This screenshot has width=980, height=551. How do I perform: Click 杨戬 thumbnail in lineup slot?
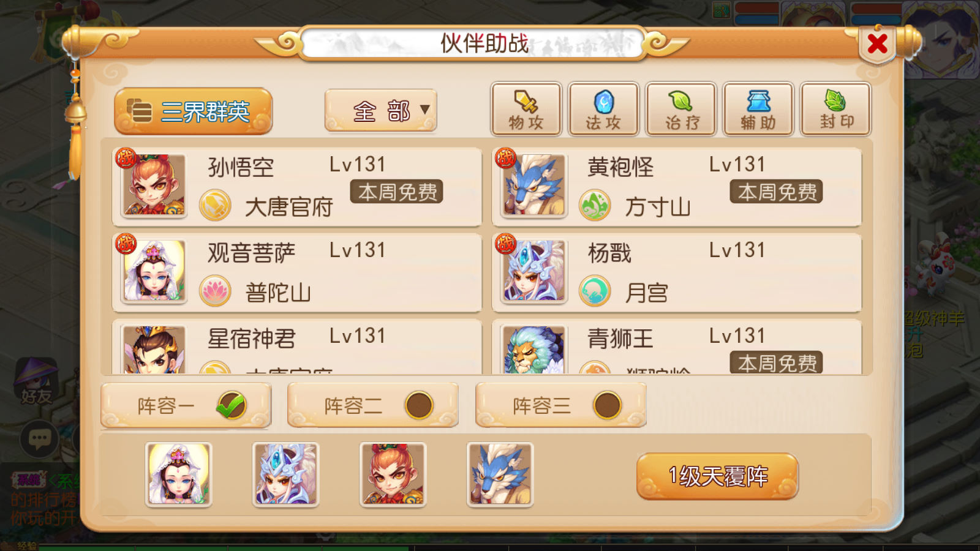click(286, 474)
